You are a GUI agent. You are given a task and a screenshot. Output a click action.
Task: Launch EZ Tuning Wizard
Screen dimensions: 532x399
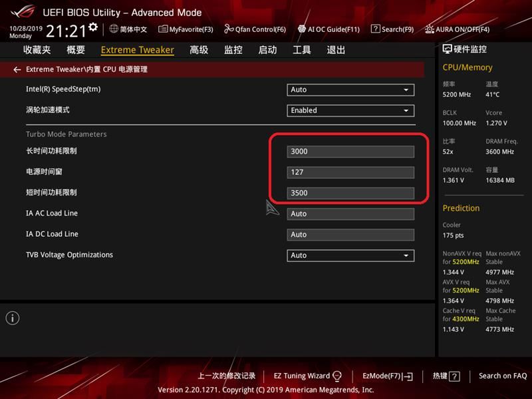click(x=308, y=376)
